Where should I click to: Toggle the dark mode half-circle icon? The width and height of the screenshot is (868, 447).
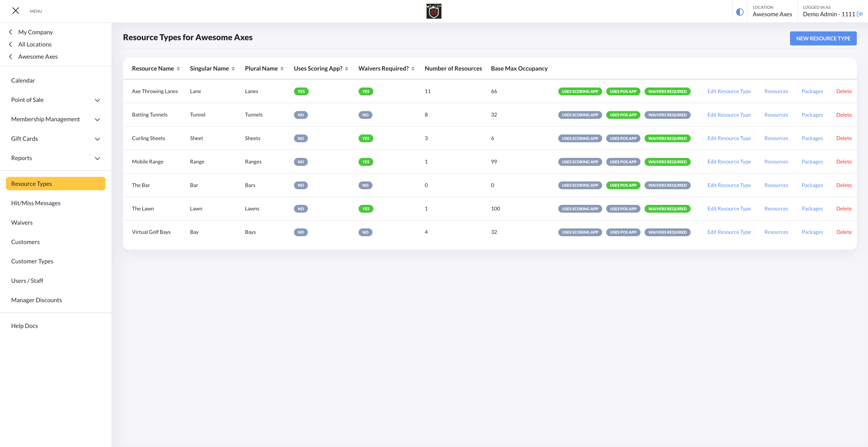(x=740, y=12)
